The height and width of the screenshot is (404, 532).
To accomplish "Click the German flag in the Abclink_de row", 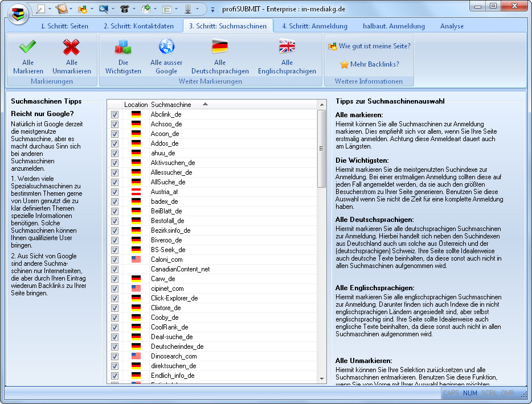I will 136,114.
